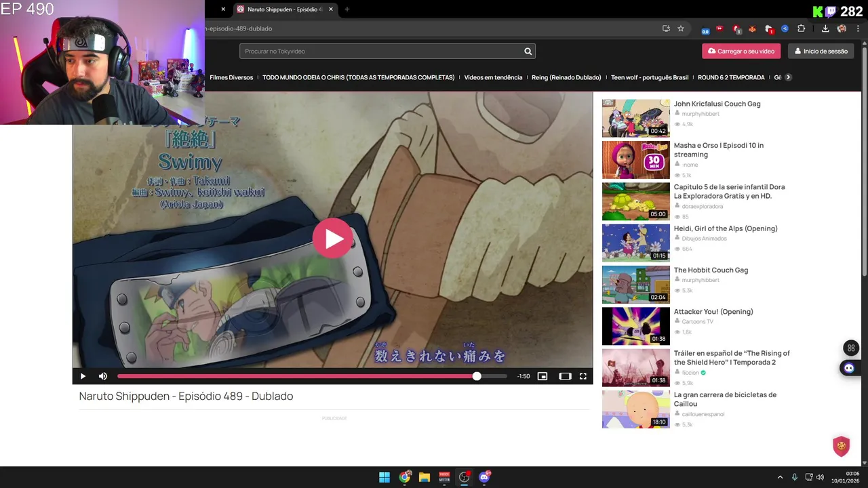Click blue circular extension icon
The height and width of the screenshot is (488, 868).
point(785,28)
